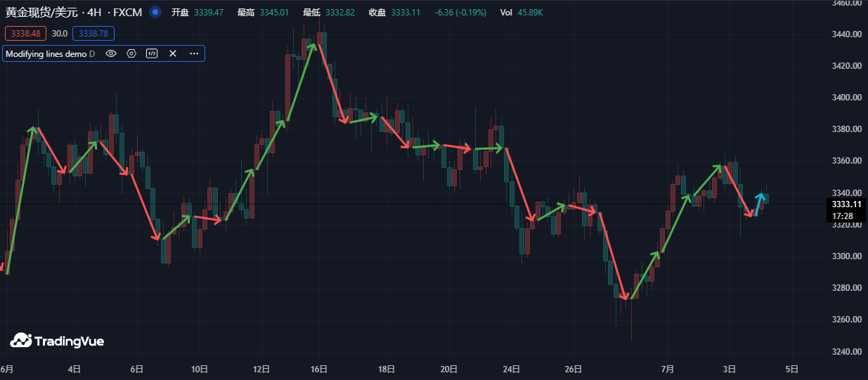868x380 pixels.
Task: Open source code of Modifying lines demo
Action: point(151,53)
